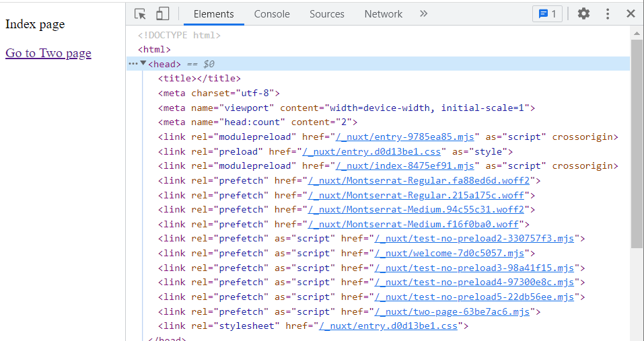Screen dimensions: 644x341
Task: Open Montserrat-Regular.fa88ed6d.woff2 link
Action: (419, 180)
